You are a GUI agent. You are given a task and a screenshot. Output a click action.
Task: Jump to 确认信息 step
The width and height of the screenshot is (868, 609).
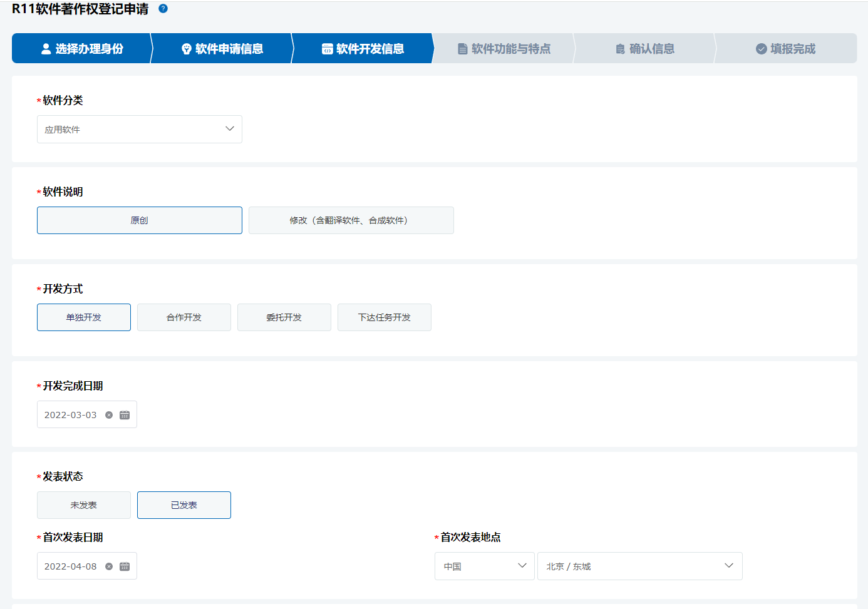[x=645, y=49]
